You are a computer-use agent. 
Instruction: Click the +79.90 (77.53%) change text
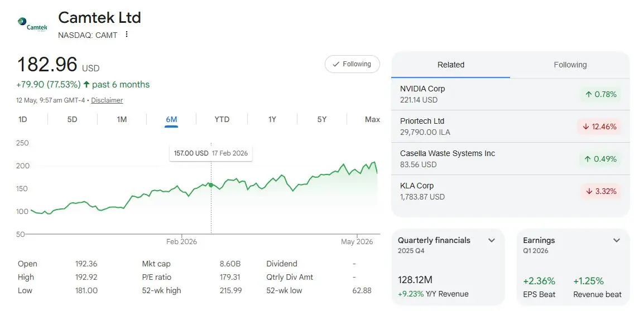pos(49,85)
